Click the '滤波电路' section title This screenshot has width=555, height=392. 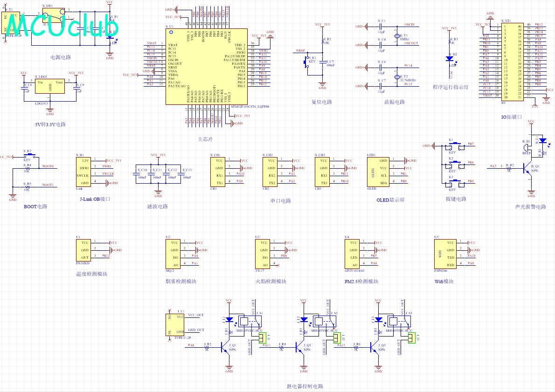pos(158,206)
